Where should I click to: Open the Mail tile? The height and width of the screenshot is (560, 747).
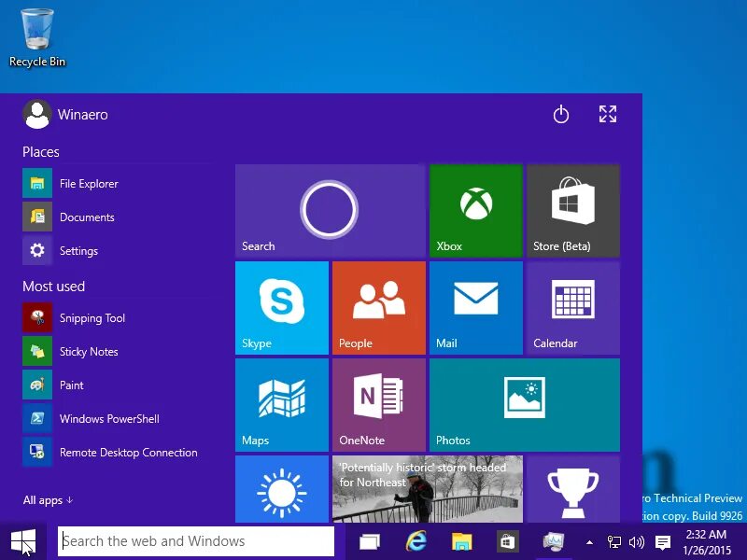[475, 308]
